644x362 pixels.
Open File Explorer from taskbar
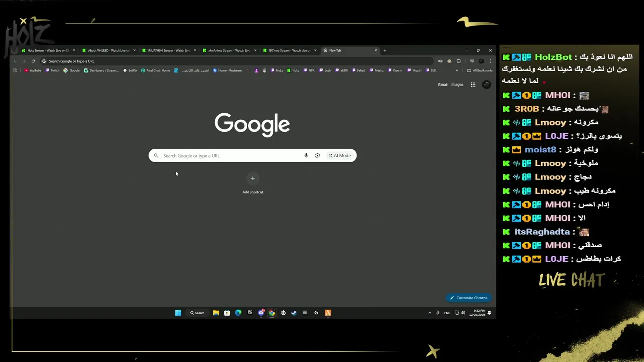coord(216,313)
